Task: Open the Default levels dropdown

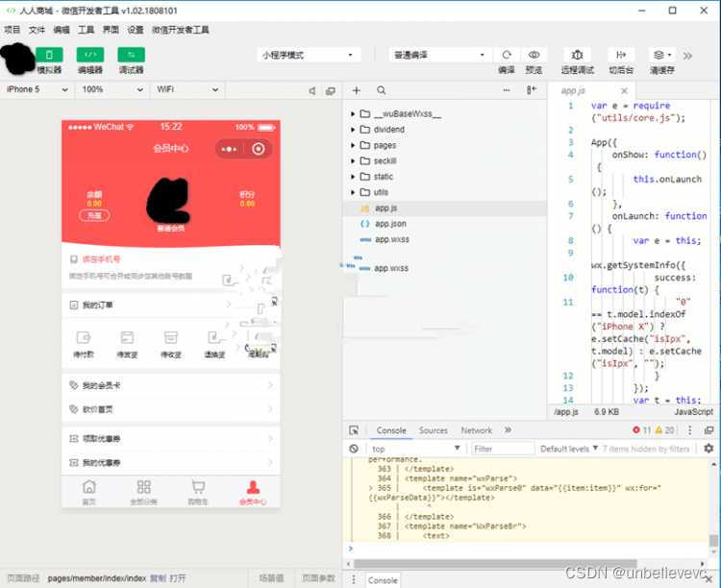Action: click(569, 449)
